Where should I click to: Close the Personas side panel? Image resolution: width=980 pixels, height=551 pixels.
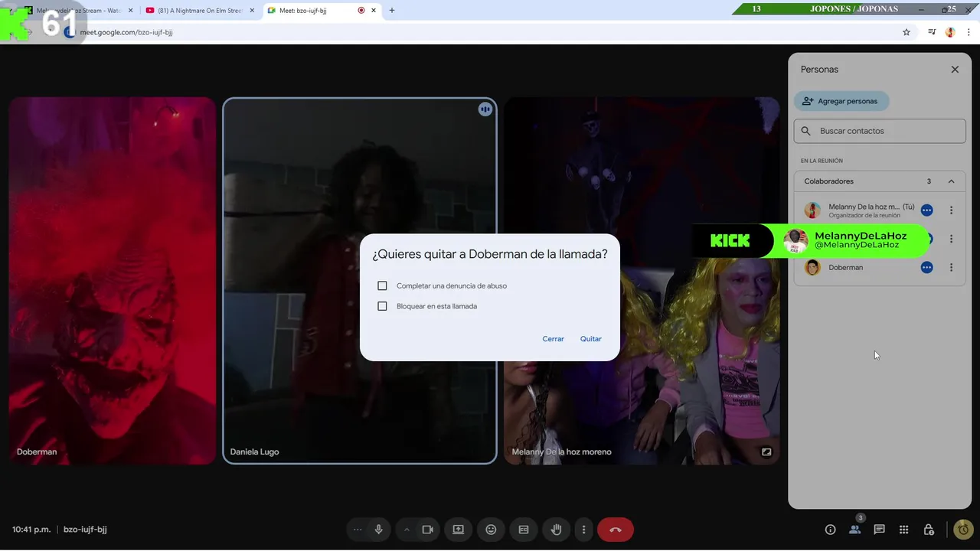point(955,70)
